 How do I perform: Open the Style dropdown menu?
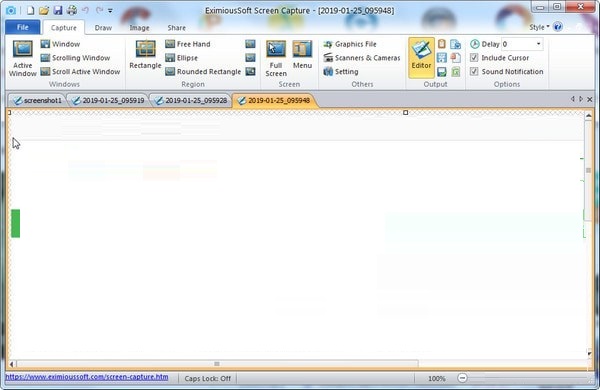[539, 27]
